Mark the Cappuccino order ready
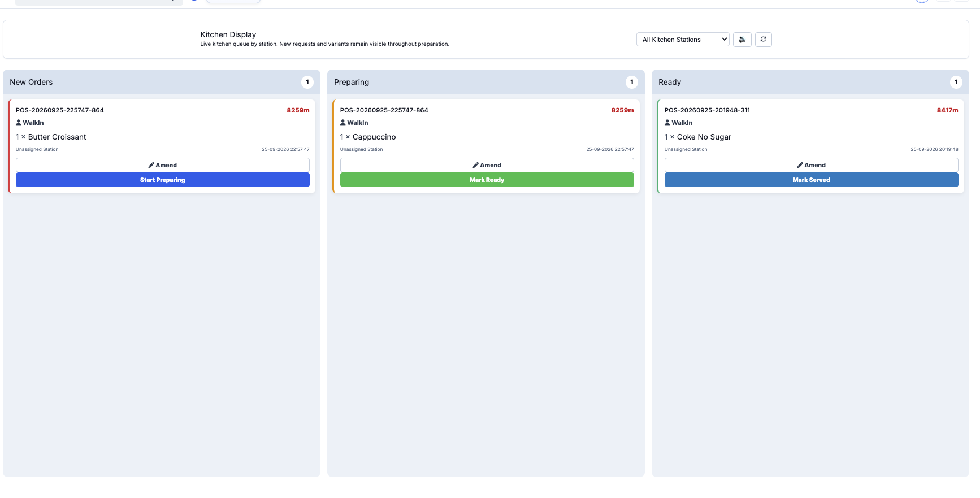Screen dimensions: 980x498 click(487, 180)
